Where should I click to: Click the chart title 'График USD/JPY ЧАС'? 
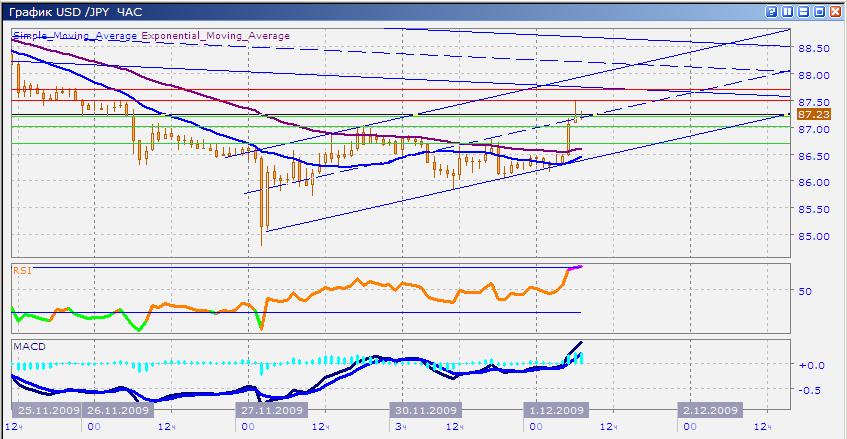coord(76,10)
